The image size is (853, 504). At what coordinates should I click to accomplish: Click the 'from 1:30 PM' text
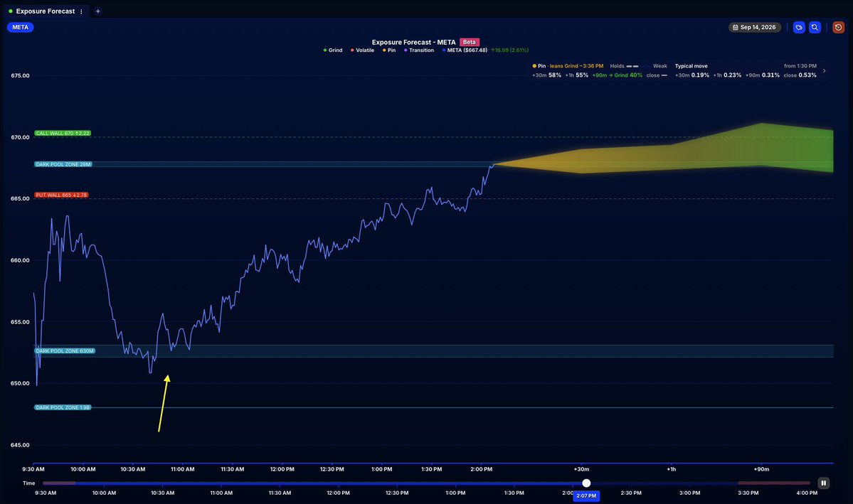pos(800,66)
